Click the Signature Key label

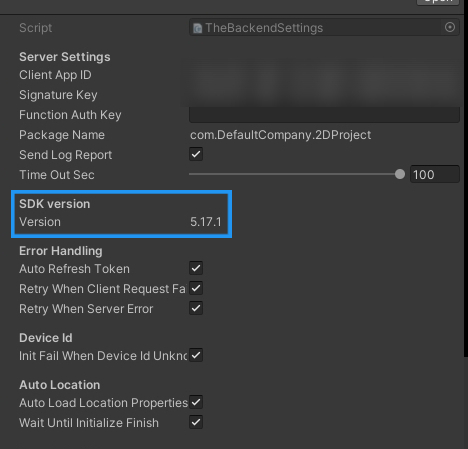[x=58, y=95]
